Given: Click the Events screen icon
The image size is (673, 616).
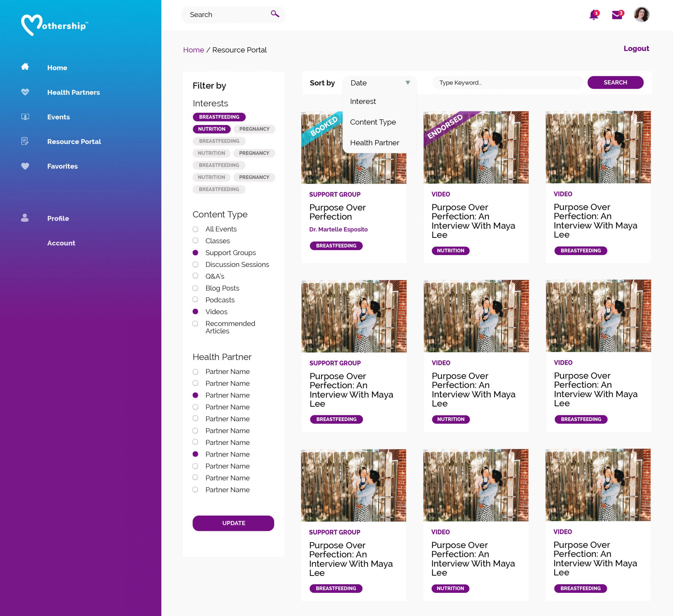Looking at the screenshot, I should (25, 117).
